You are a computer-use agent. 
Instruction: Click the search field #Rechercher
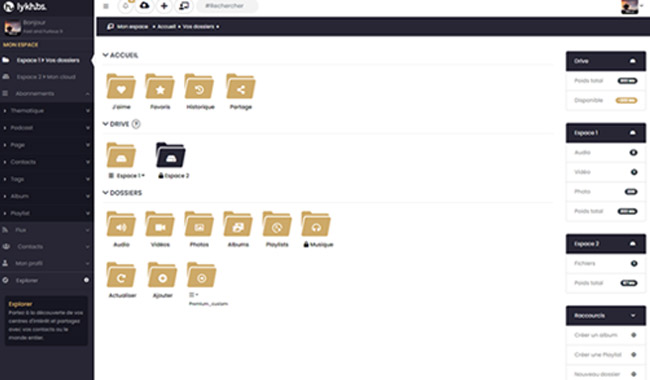coord(226,6)
